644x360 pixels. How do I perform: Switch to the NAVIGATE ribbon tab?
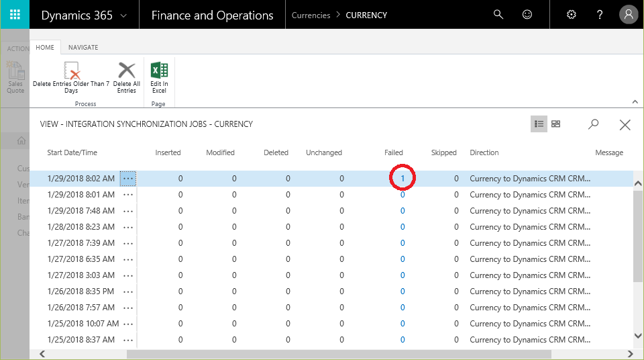coord(83,47)
